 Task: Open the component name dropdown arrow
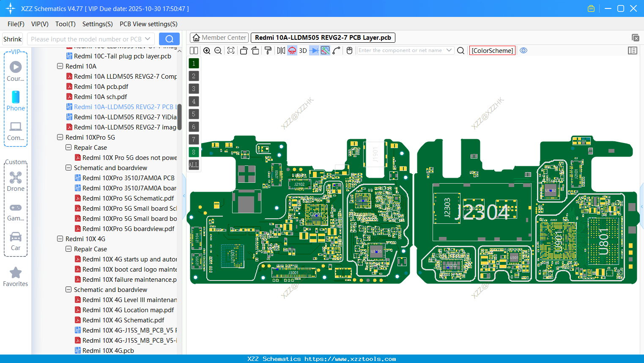coord(449,50)
